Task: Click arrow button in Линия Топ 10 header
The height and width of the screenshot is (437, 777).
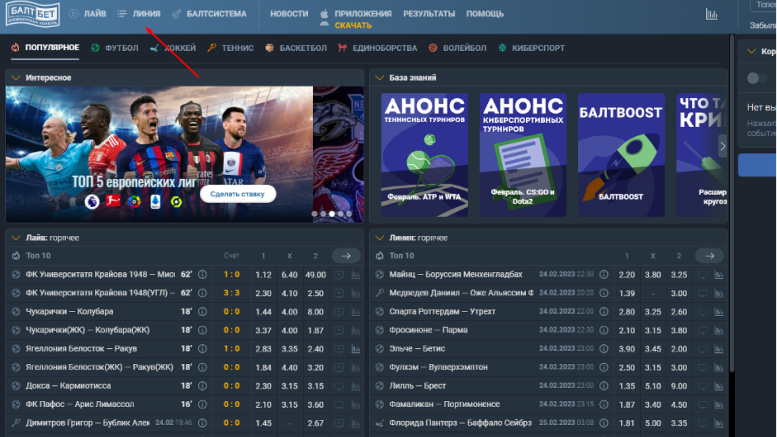Action: (710, 255)
